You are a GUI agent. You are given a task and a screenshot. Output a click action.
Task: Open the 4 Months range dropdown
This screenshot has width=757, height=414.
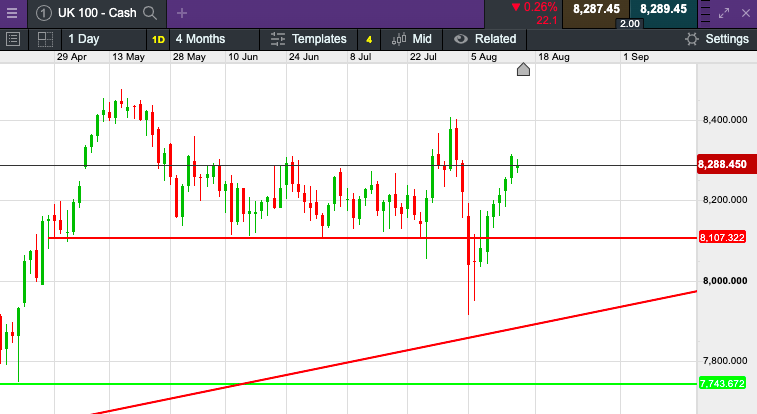point(215,39)
